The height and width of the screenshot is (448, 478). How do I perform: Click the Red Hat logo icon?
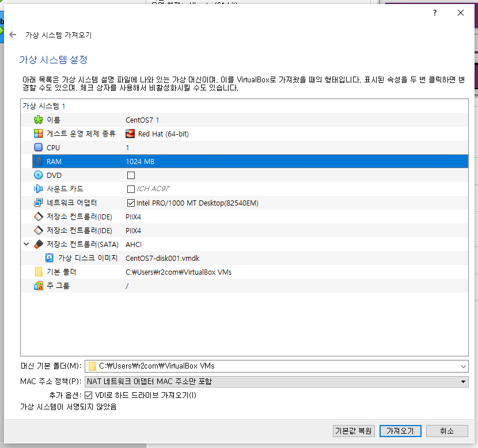click(x=130, y=134)
